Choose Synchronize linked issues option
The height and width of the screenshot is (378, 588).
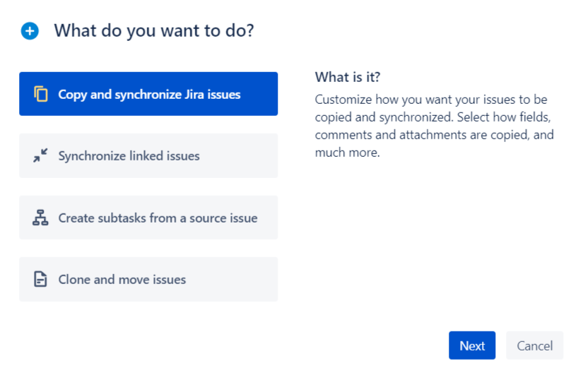point(148,156)
